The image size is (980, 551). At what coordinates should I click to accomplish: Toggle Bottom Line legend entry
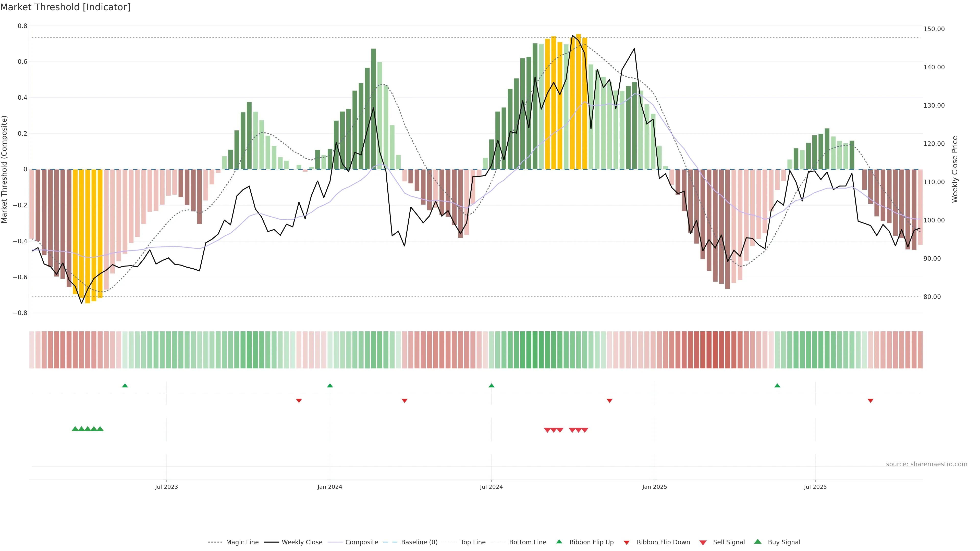pyautogui.click(x=527, y=542)
